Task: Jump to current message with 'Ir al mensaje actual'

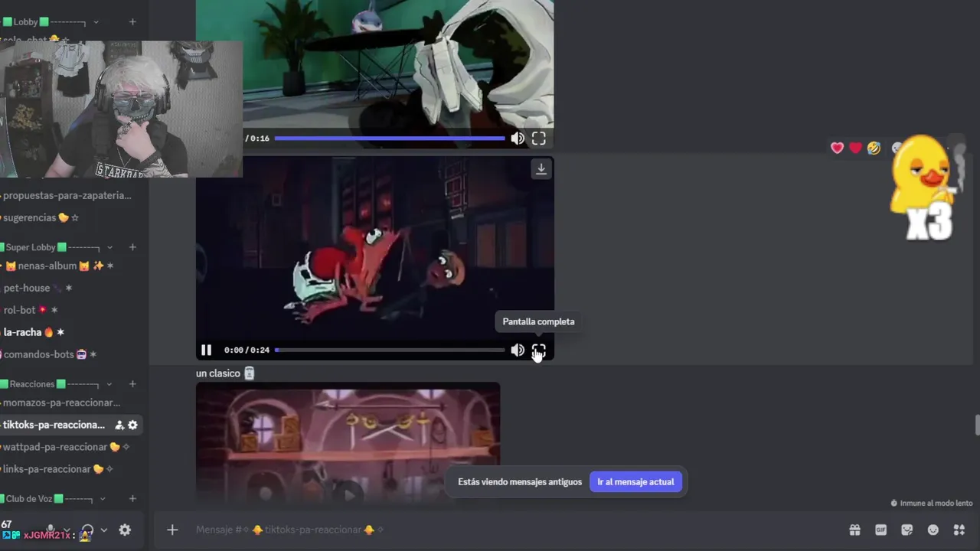Action: pos(635,482)
